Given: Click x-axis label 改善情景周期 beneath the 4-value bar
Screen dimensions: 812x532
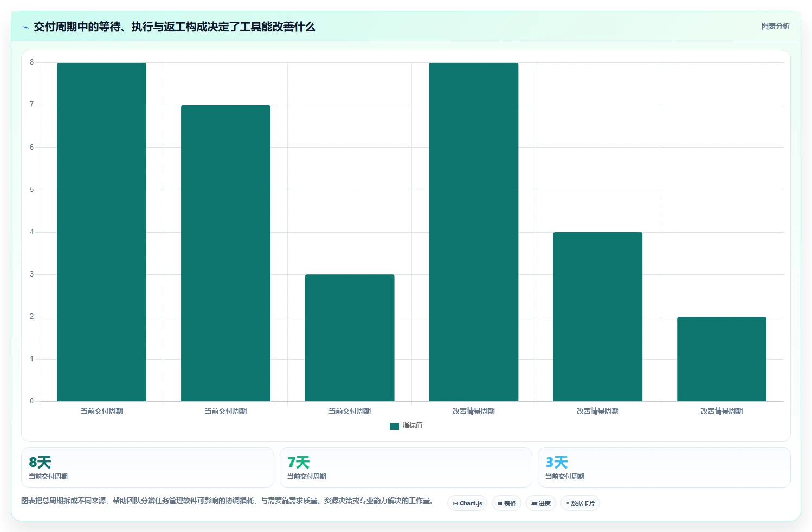Looking at the screenshot, I should click(x=598, y=411).
